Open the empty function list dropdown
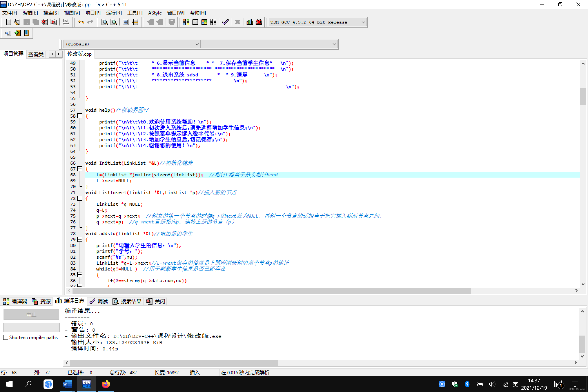Viewport: 588px width, 392px height. point(334,44)
